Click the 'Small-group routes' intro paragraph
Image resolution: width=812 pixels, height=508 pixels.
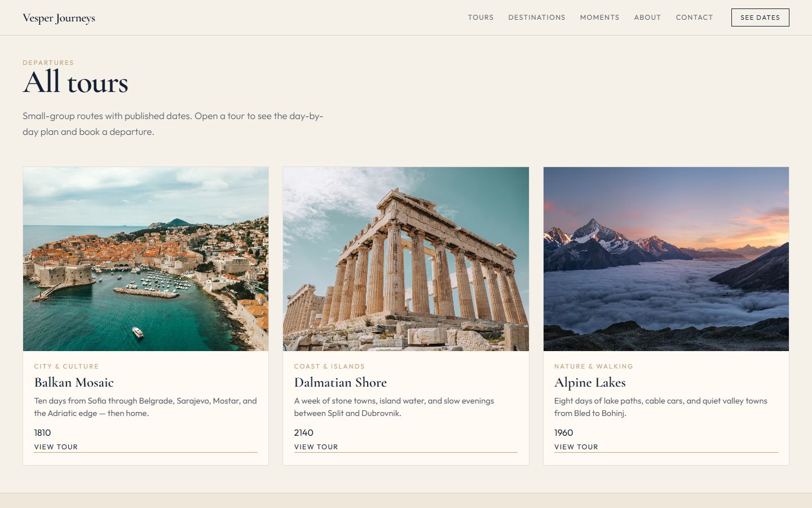173,124
